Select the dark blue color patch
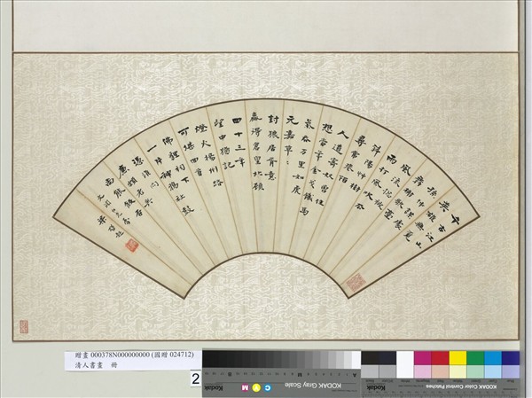The width and height of the screenshot is (532, 398). click(511, 358)
